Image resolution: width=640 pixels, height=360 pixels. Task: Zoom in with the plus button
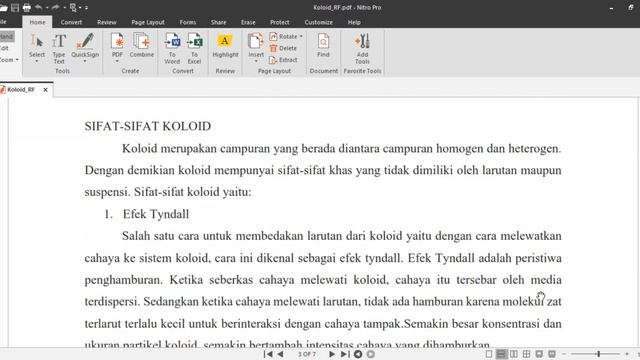tap(627, 354)
